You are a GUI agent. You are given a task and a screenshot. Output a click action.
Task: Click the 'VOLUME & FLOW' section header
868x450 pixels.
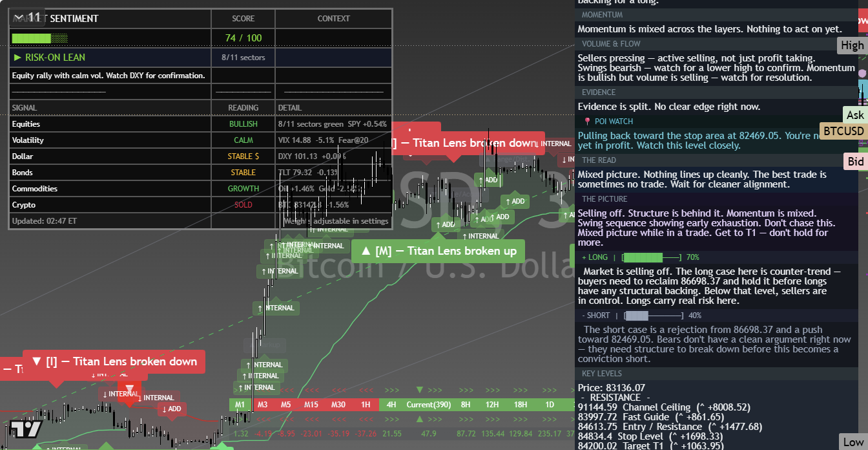(x=611, y=44)
